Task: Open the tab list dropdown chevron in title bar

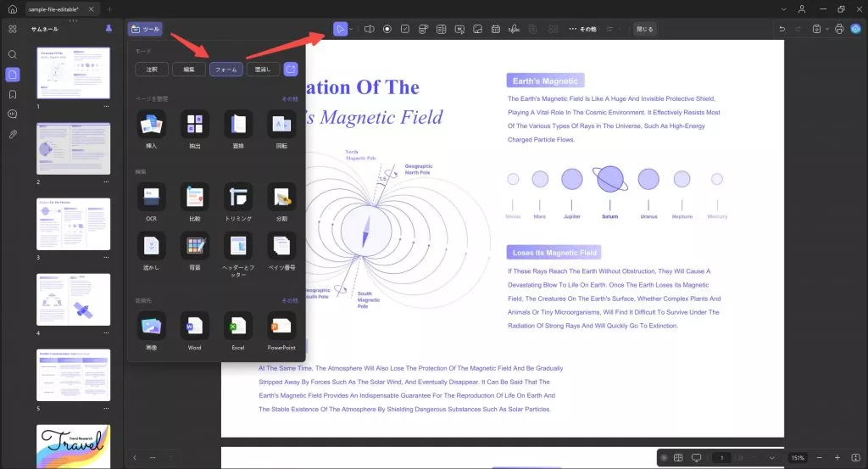Action: 783,8
